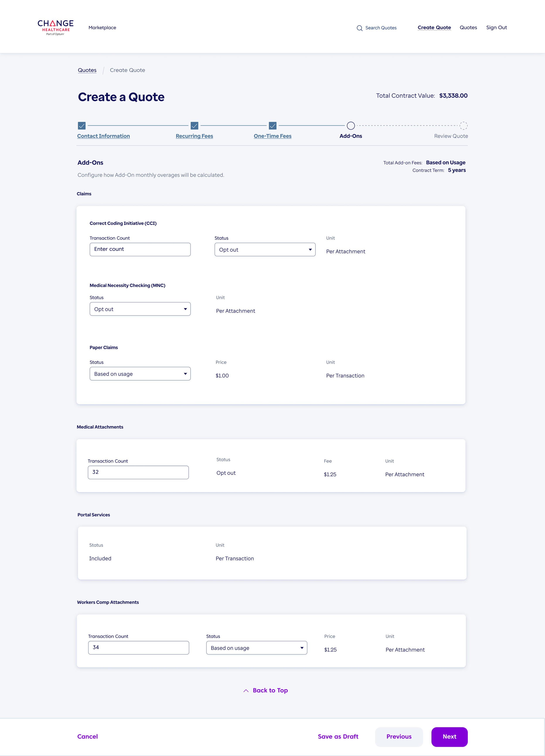This screenshot has width=545, height=756.
Task: Open the CCI Status dropdown
Action: pyautogui.click(x=265, y=249)
